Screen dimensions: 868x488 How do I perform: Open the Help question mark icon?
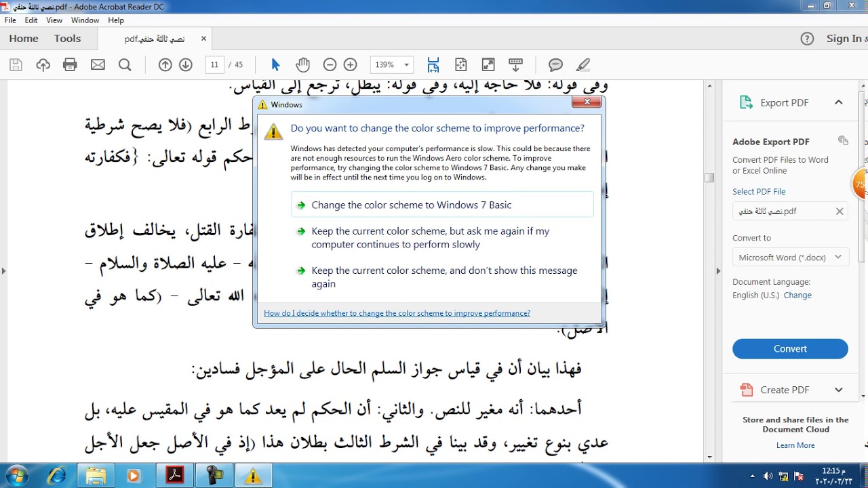click(x=807, y=39)
